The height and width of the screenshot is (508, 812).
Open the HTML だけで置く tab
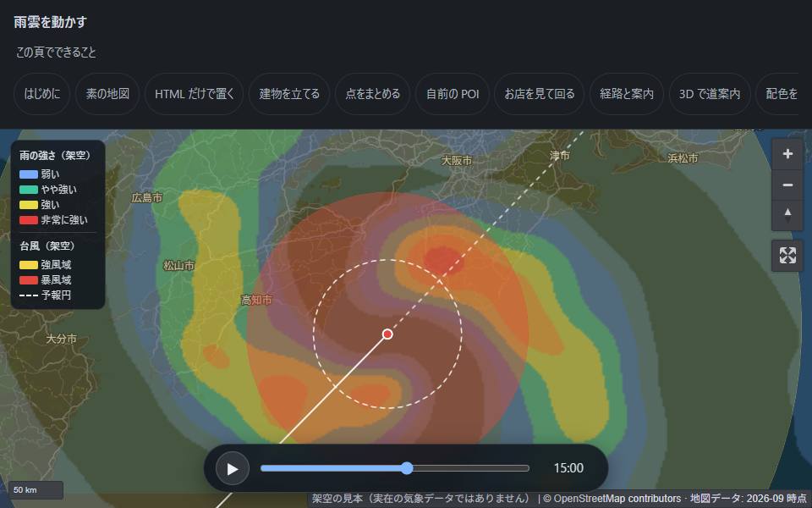click(x=195, y=94)
